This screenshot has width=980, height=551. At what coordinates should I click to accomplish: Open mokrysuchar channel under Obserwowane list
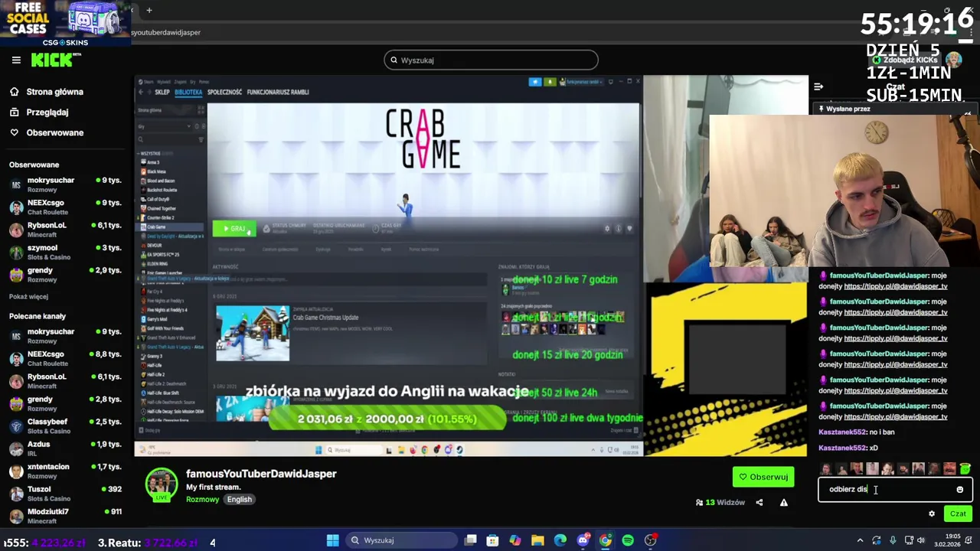coord(65,184)
